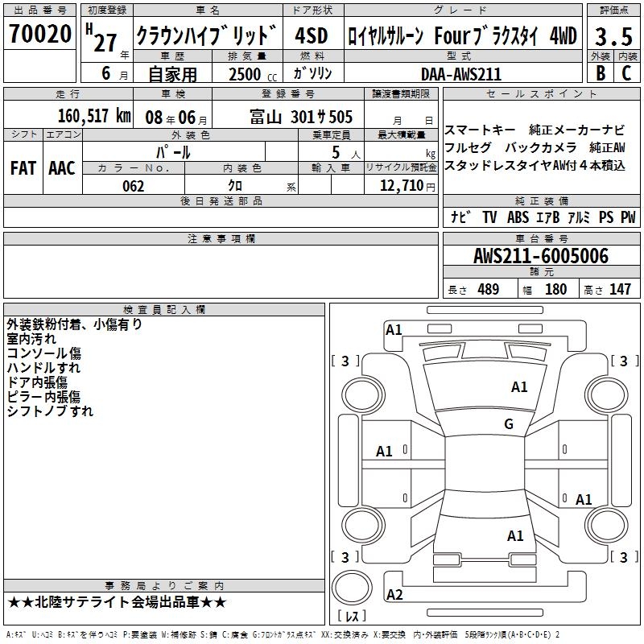The image size is (644, 644).
Task: Click the lot number 70020
Action: coord(39,34)
